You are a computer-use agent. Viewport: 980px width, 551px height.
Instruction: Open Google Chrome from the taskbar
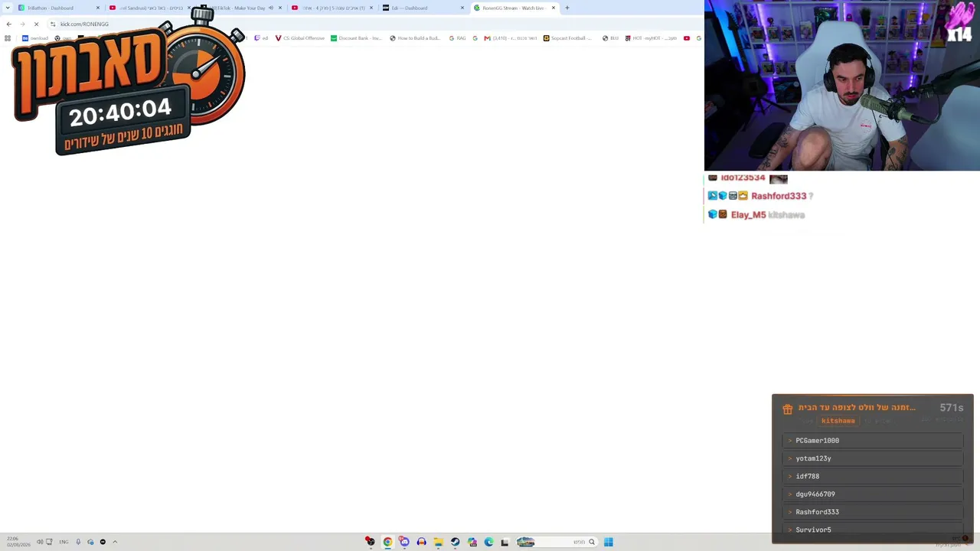[x=387, y=542]
